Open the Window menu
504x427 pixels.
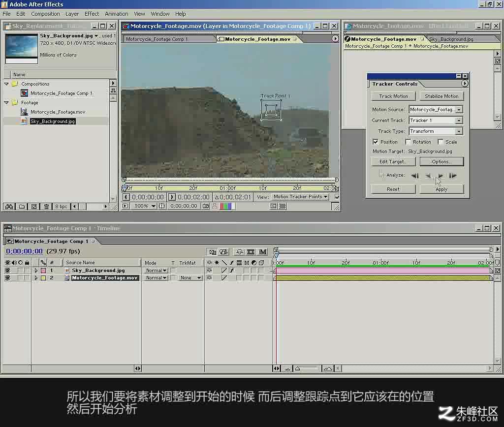(160, 14)
